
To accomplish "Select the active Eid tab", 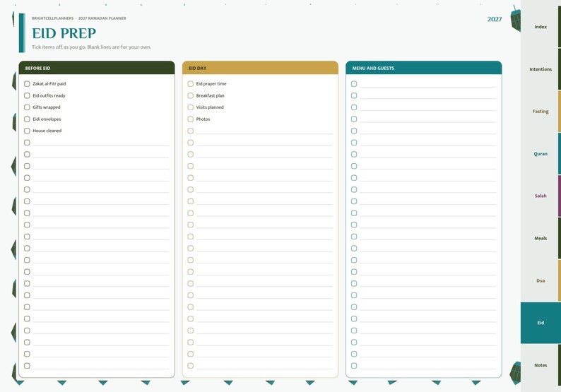I will tap(541, 323).
